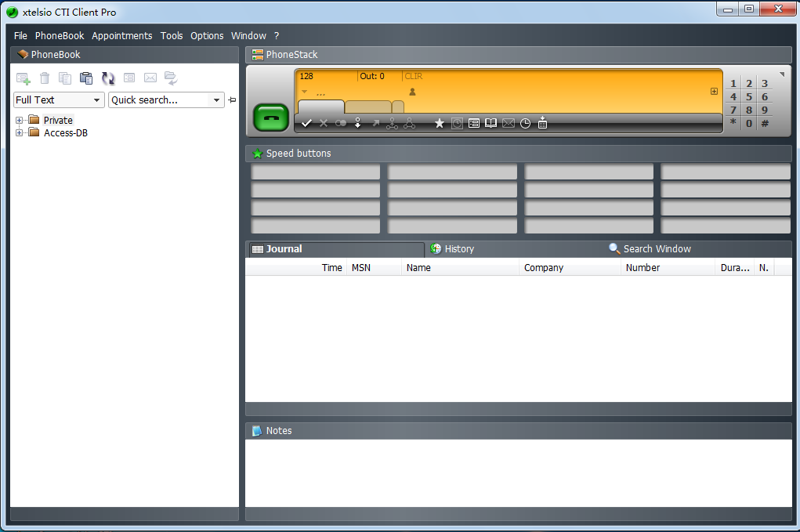
Task: Click the add new contact icon in PhoneBook toolbar
Action: point(24,78)
